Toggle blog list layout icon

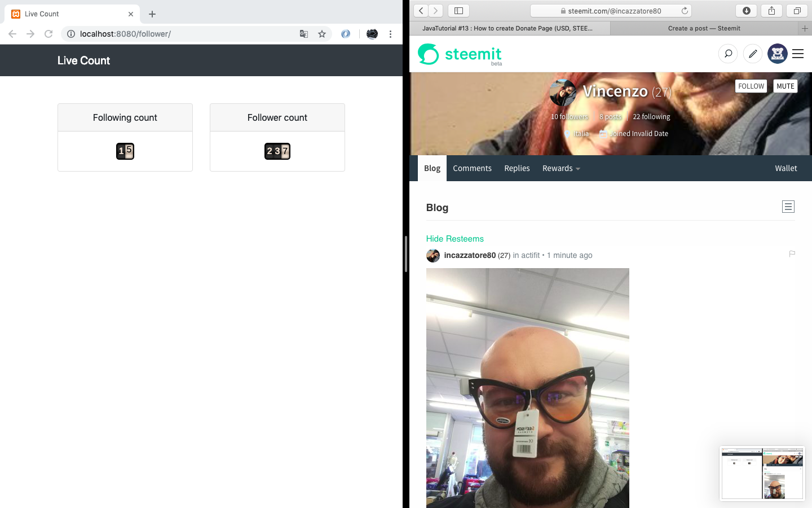[x=788, y=207]
